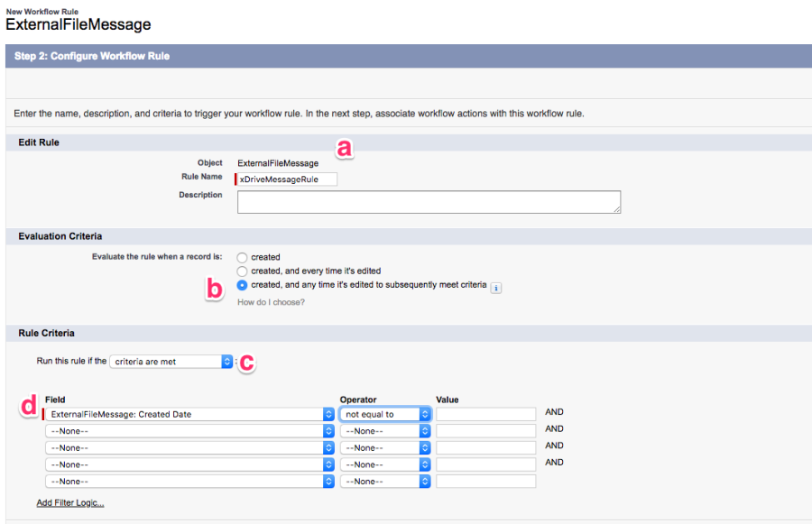Viewport: 812px width, 524px height.
Task: Click the Description box resize handle
Action: [x=617, y=210]
